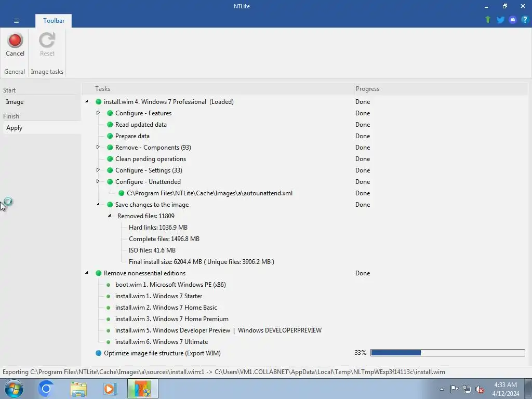Click the muted volume tray icon
Viewport: 532px width, 399px height.
tap(480, 389)
